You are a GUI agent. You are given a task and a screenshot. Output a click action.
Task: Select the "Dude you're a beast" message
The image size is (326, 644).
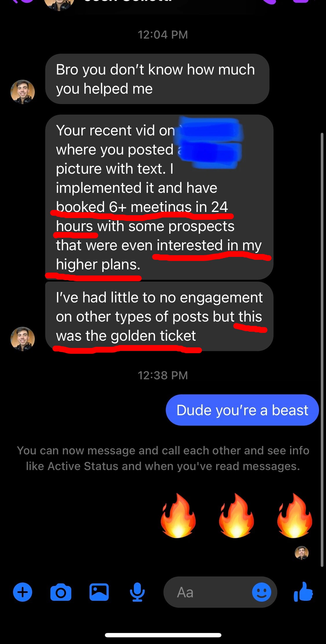point(242,410)
